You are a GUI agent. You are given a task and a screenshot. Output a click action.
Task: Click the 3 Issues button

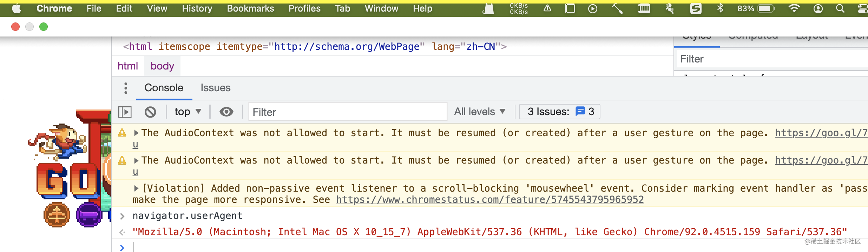(559, 112)
